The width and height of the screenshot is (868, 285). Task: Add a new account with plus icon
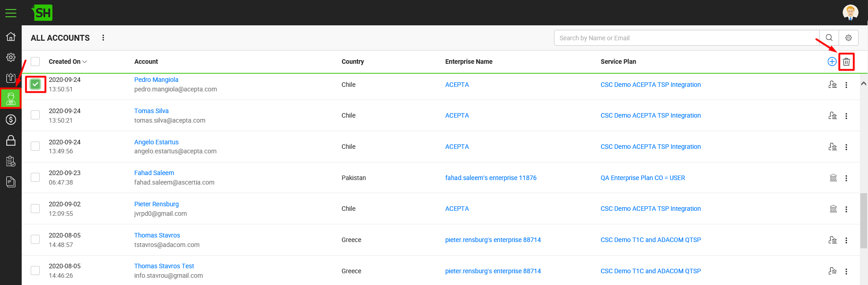pyautogui.click(x=832, y=62)
